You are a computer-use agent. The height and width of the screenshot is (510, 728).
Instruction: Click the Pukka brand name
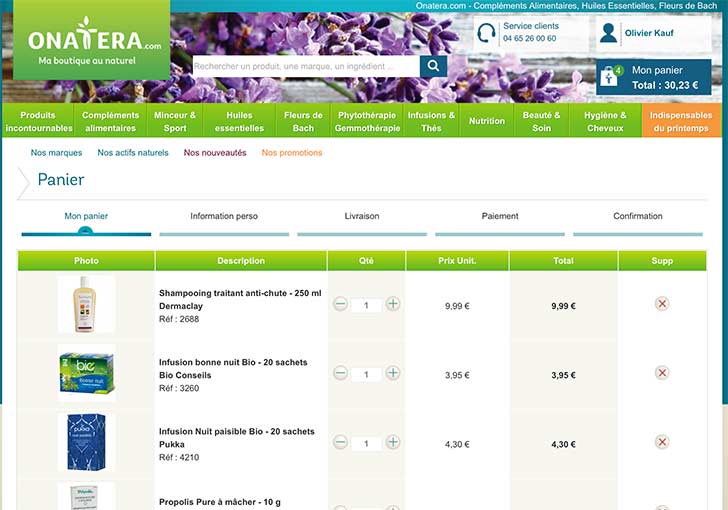(x=172, y=445)
